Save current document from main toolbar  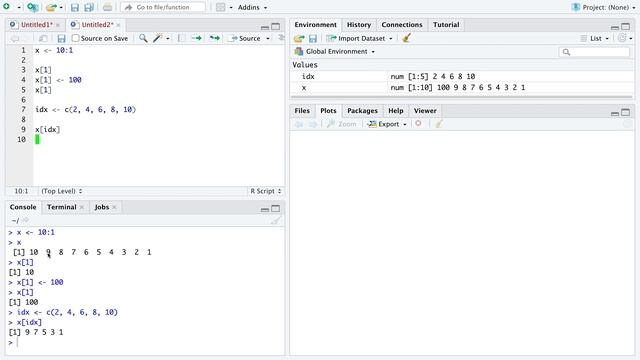pyautogui.click(x=75, y=7)
